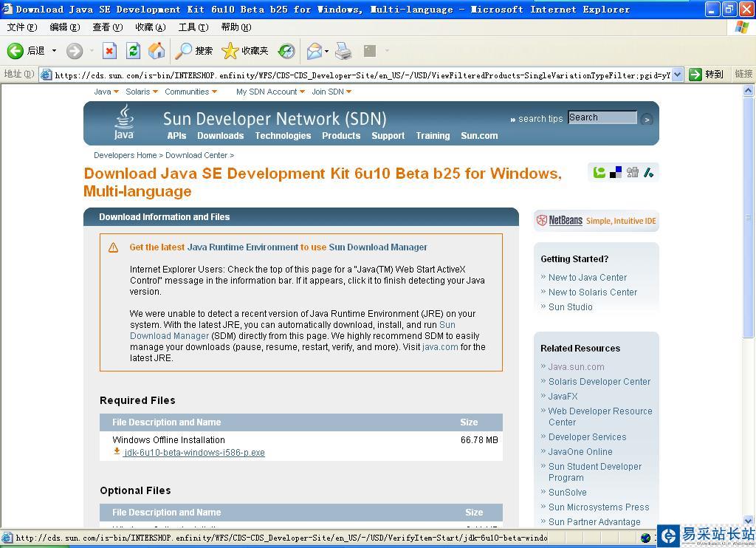Click the slashdot share icon
Image resolution: width=756 pixels, height=548 pixels.
point(648,172)
